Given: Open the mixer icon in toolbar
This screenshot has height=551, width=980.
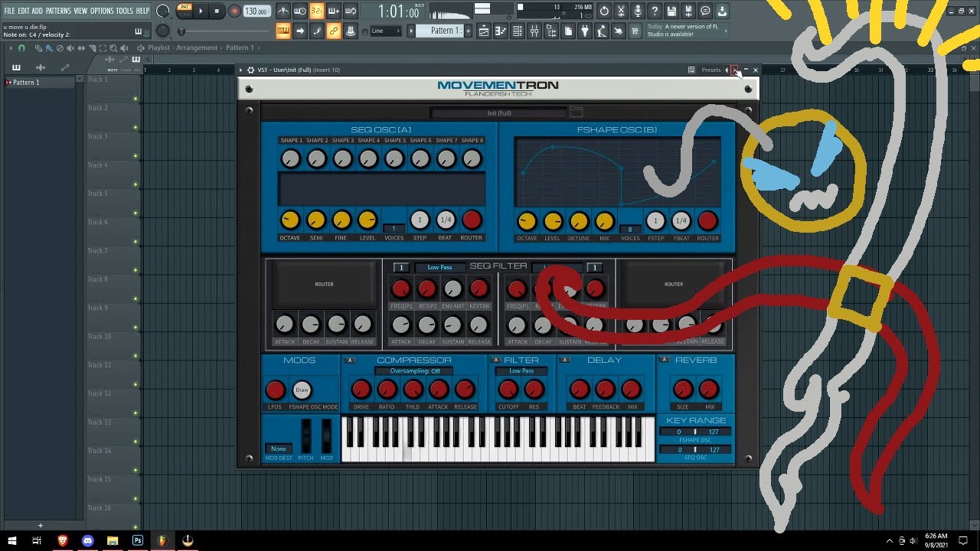Looking at the screenshot, I should click(x=534, y=31).
